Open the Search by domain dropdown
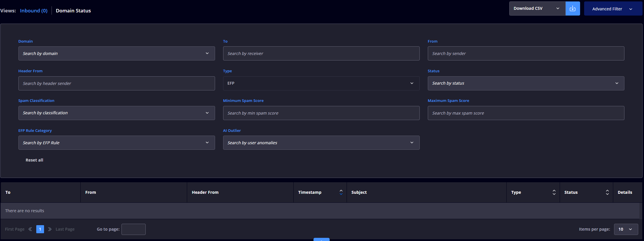644x241 pixels. point(117,54)
